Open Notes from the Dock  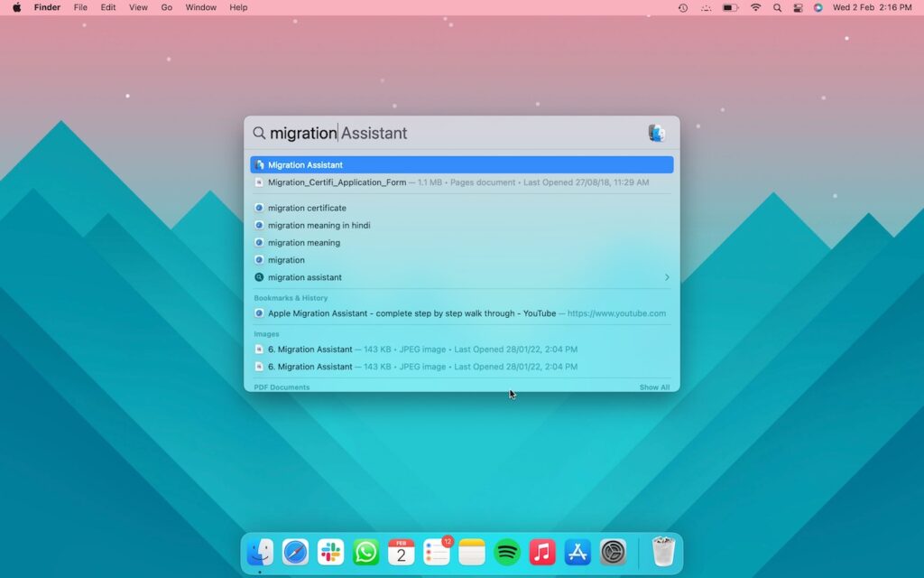click(x=472, y=552)
